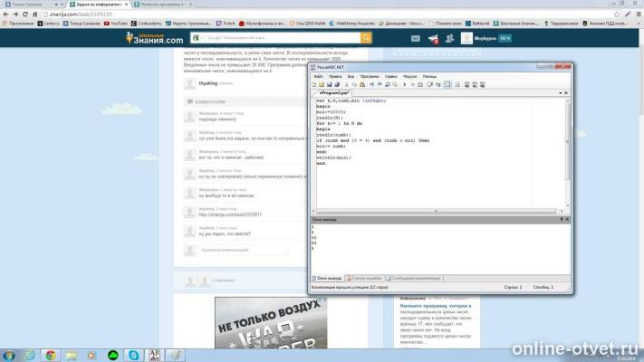Click the Save All icon in PascalABC

[x=337, y=84]
